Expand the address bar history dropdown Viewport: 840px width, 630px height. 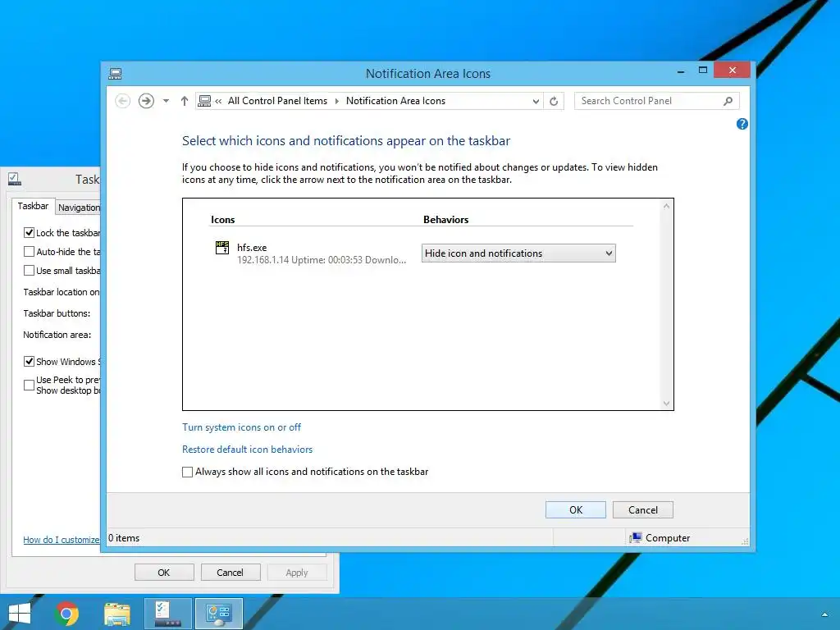point(535,101)
